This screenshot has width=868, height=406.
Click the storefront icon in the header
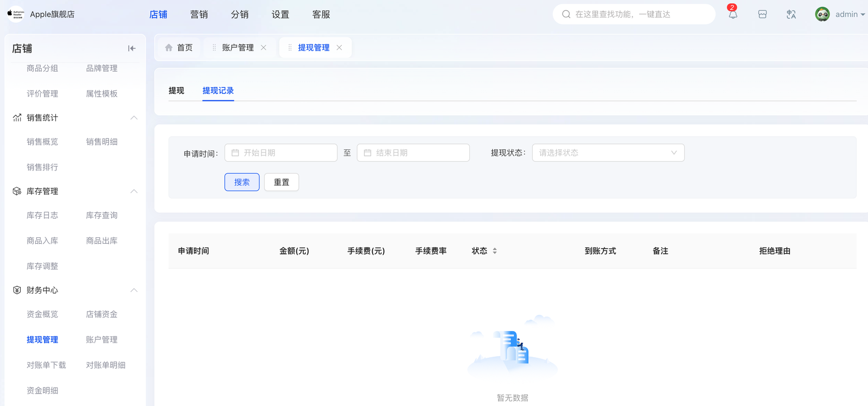point(762,15)
